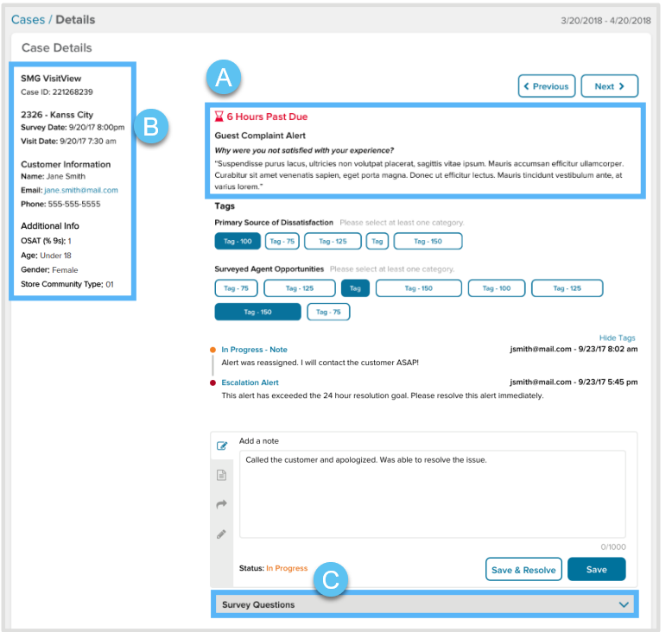672x632 pixels.
Task: Click the pencil icon in note sidebar
Action: [221, 534]
